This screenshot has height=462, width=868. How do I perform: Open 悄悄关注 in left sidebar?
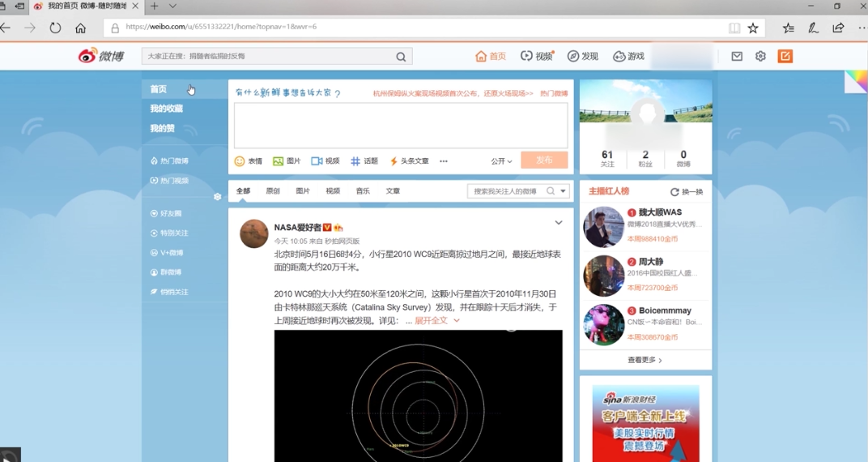(x=169, y=292)
